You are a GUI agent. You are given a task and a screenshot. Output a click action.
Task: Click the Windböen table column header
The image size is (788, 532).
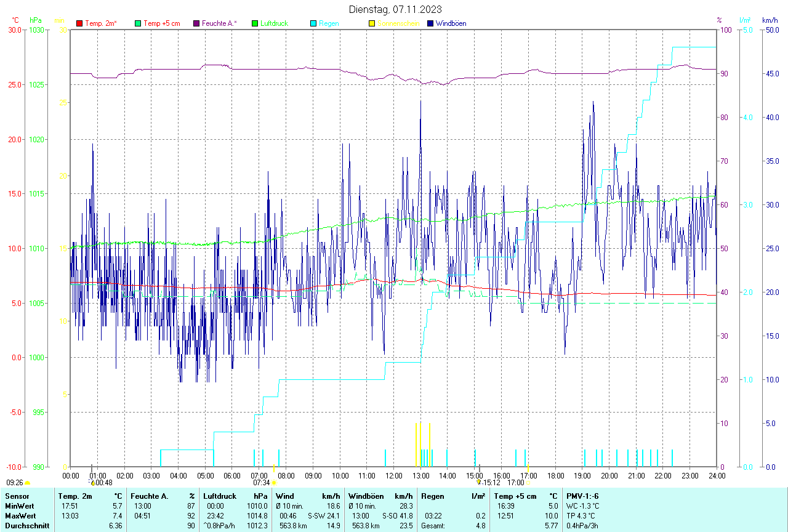(366, 496)
